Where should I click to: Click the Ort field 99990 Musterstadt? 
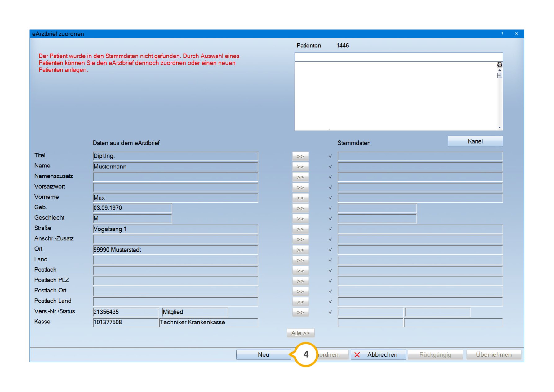175,250
